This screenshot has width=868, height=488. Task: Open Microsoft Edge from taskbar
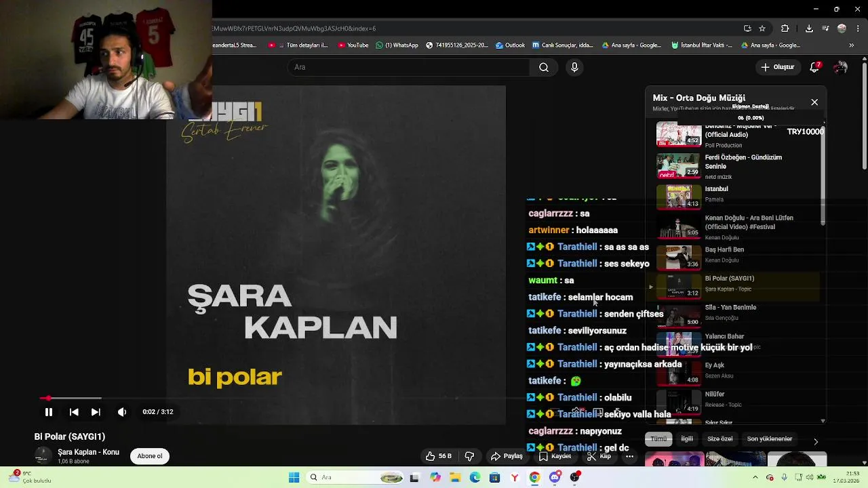click(475, 478)
